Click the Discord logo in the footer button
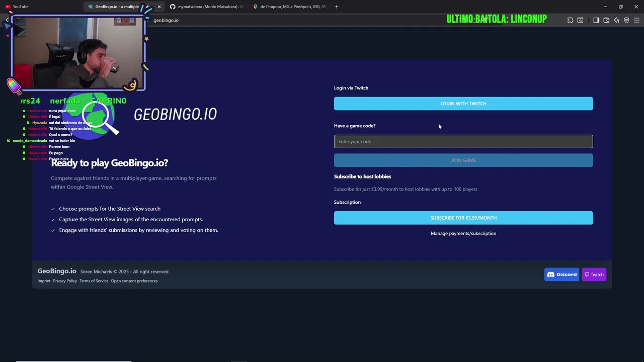Screen dimensions: 644x362 pos(550,275)
